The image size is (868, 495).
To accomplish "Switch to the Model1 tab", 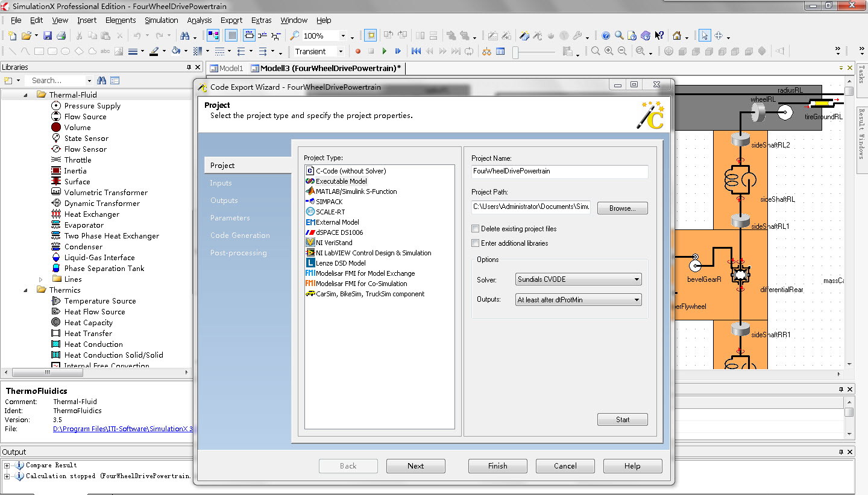I will (x=226, y=68).
